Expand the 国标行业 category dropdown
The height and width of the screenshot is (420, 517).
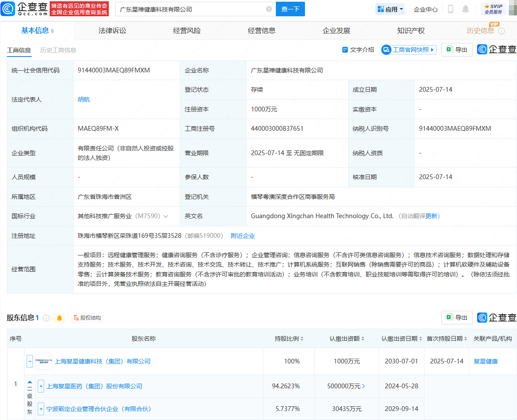166,216
